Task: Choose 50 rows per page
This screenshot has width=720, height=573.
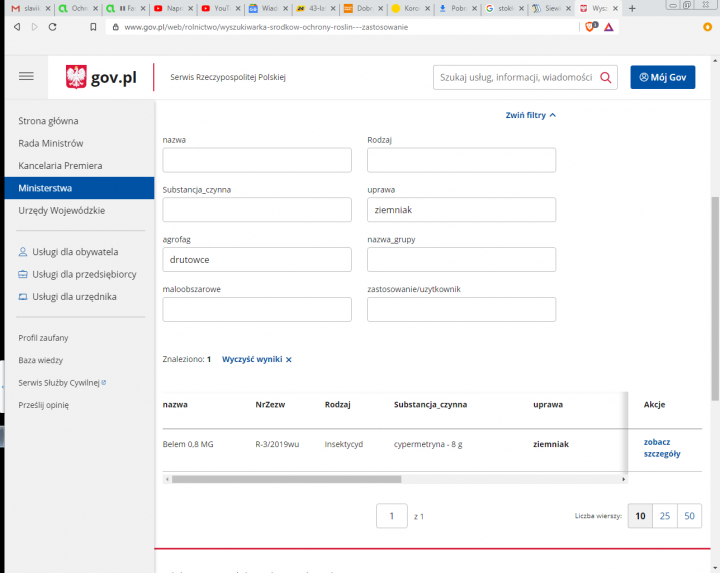Action: click(689, 516)
